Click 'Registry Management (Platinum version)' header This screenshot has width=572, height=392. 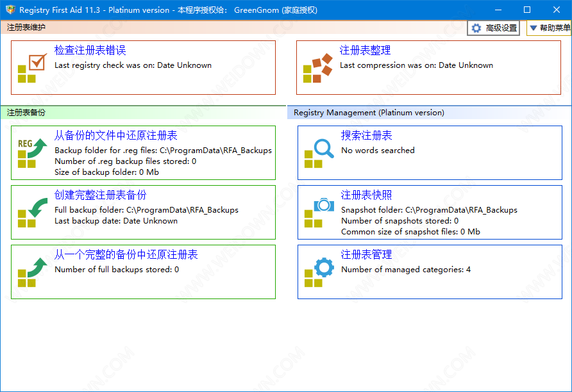pos(369,113)
